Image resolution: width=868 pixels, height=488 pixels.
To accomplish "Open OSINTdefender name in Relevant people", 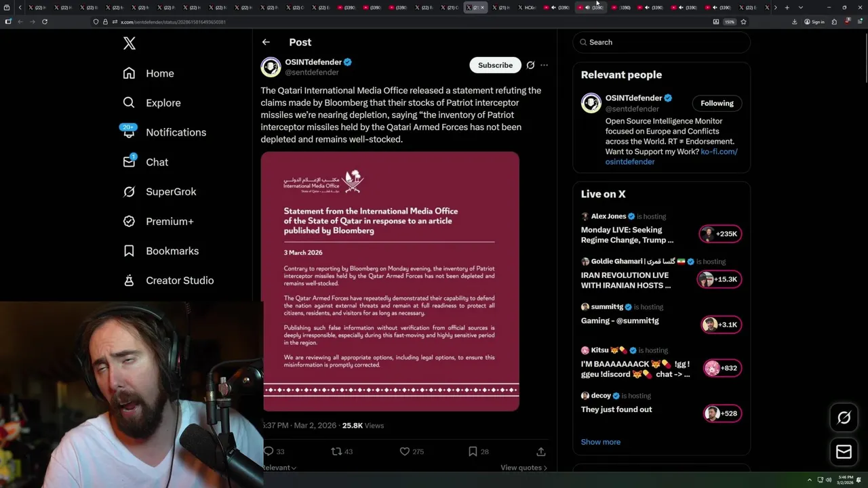I will [633, 98].
